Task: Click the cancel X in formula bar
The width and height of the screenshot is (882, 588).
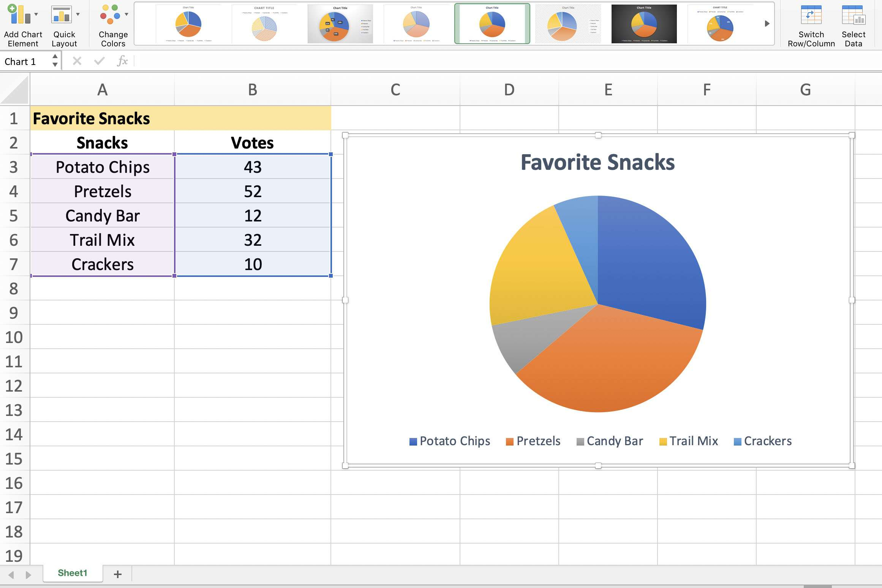Action: (x=77, y=61)
